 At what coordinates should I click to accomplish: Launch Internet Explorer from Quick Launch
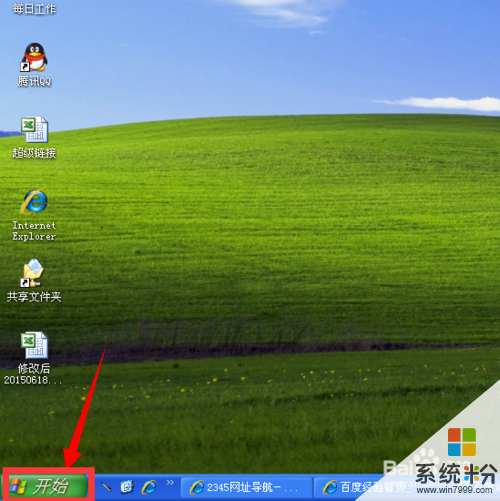click(x=149, y=487)
